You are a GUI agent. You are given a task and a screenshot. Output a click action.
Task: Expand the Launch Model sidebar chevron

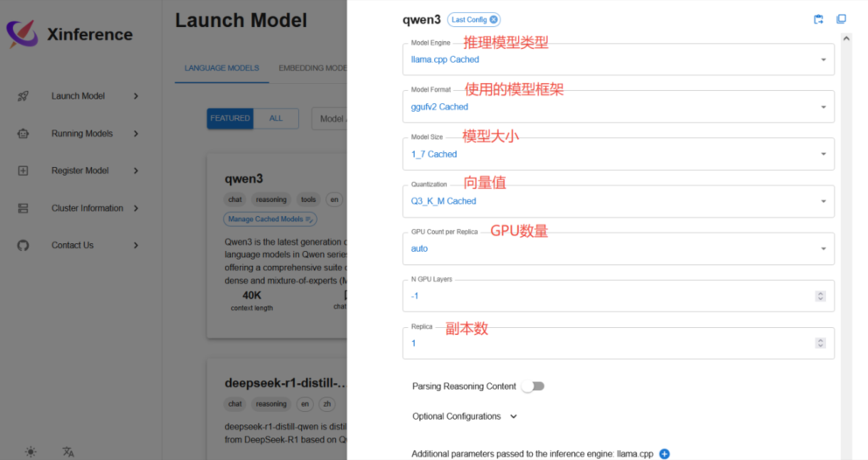pyautogui.click(x=136, y=96)
